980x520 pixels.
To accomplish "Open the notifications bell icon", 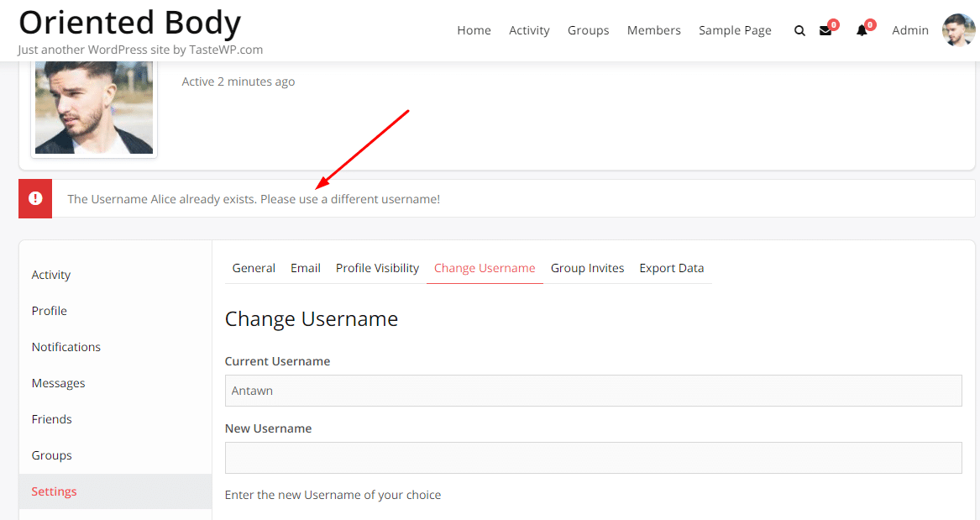I will tap(861, 30).
